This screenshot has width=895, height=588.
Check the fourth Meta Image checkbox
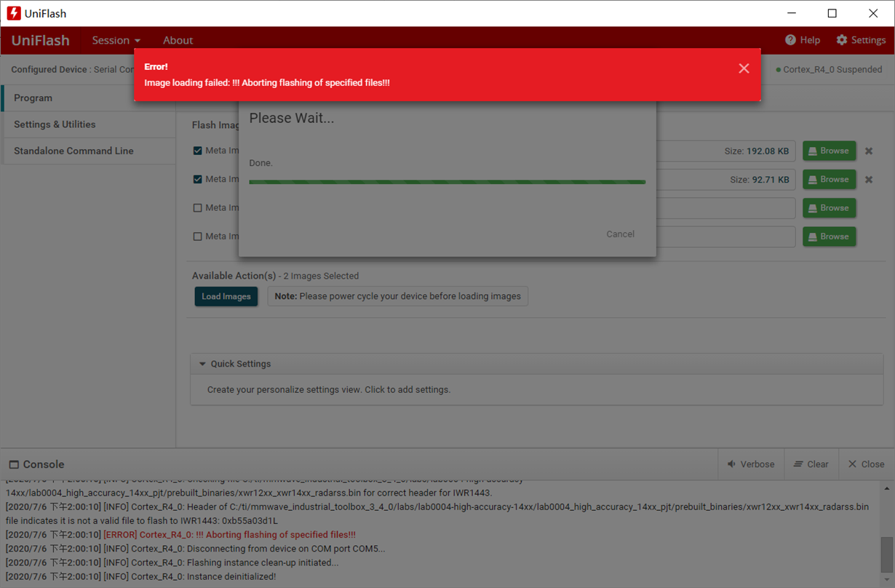(197, 237)
